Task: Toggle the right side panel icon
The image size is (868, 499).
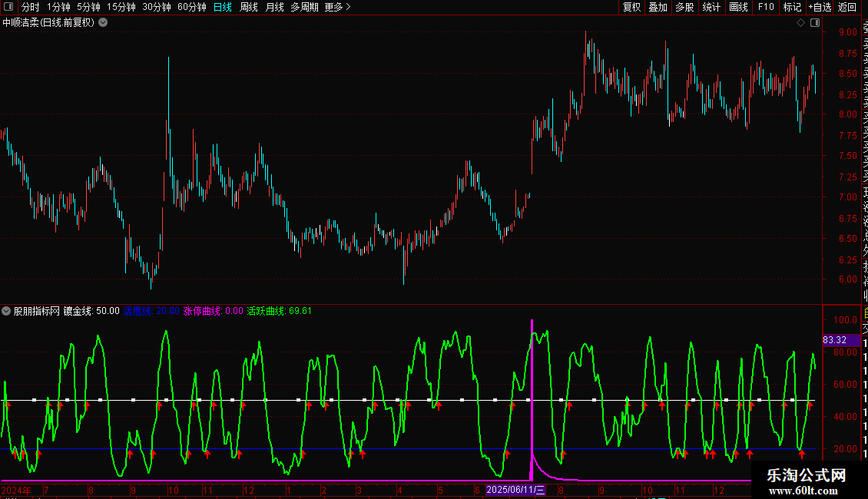Action: click(x=814, y=22)
